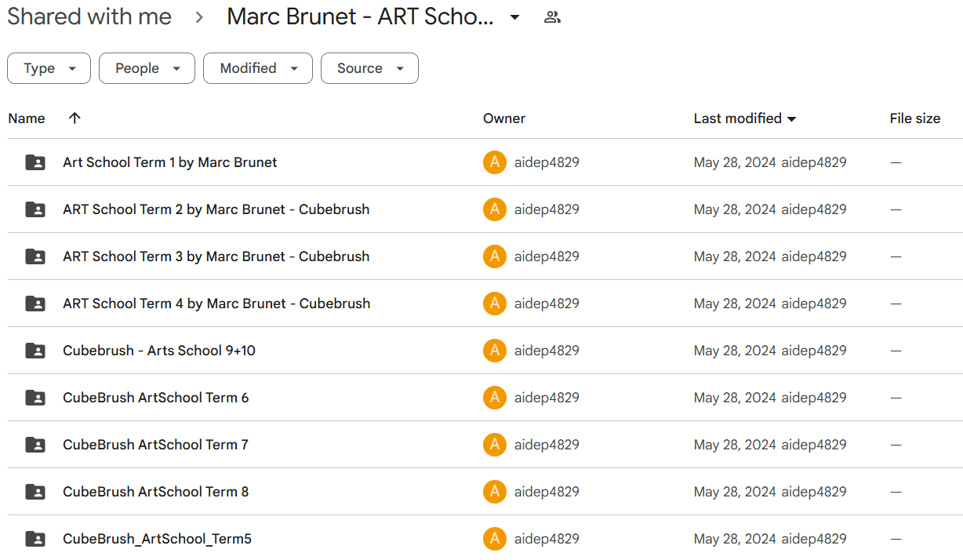
Task: Click owner avatar in ArtSchool Term 7 row
Action: click(495, 445)
